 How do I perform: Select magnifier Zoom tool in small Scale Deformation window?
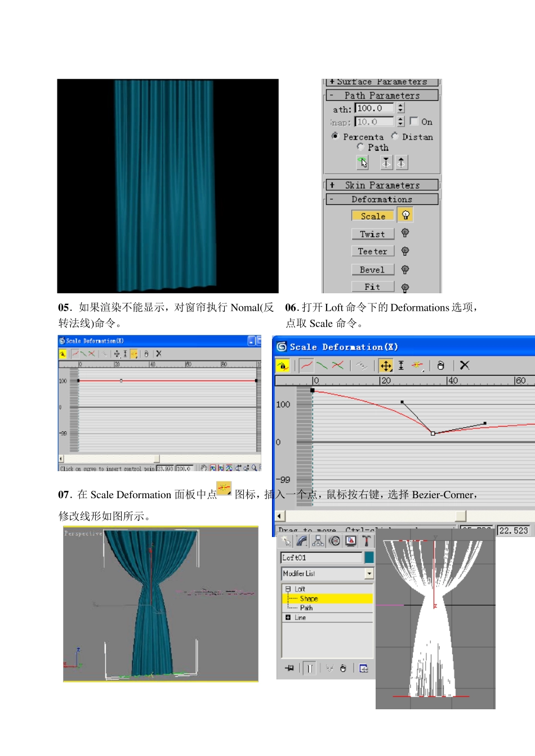click(255, 468)
